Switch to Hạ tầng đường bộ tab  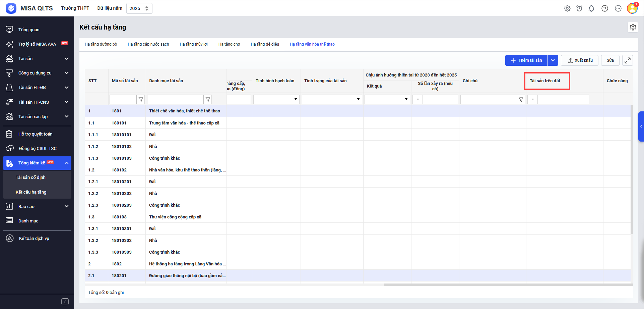[x=101, y=44]
